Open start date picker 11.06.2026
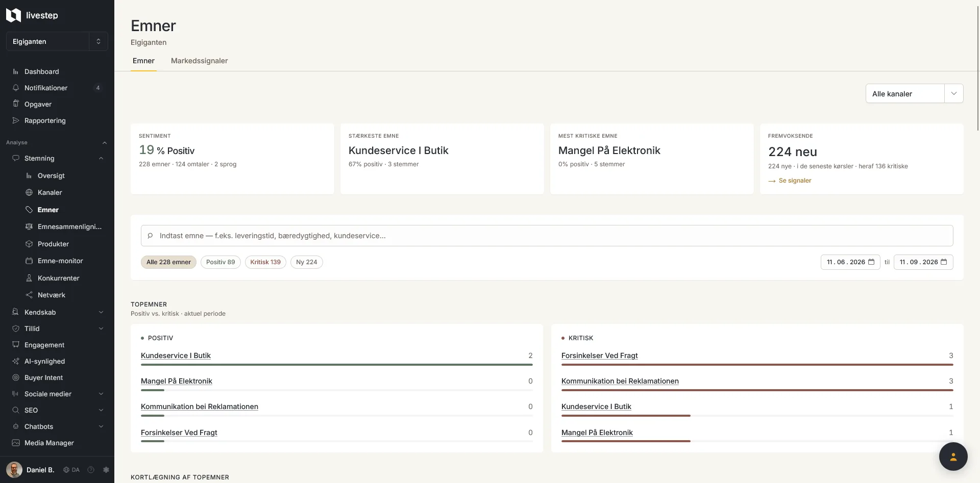Screen dimensions: 980x483 tap(850, 262)
